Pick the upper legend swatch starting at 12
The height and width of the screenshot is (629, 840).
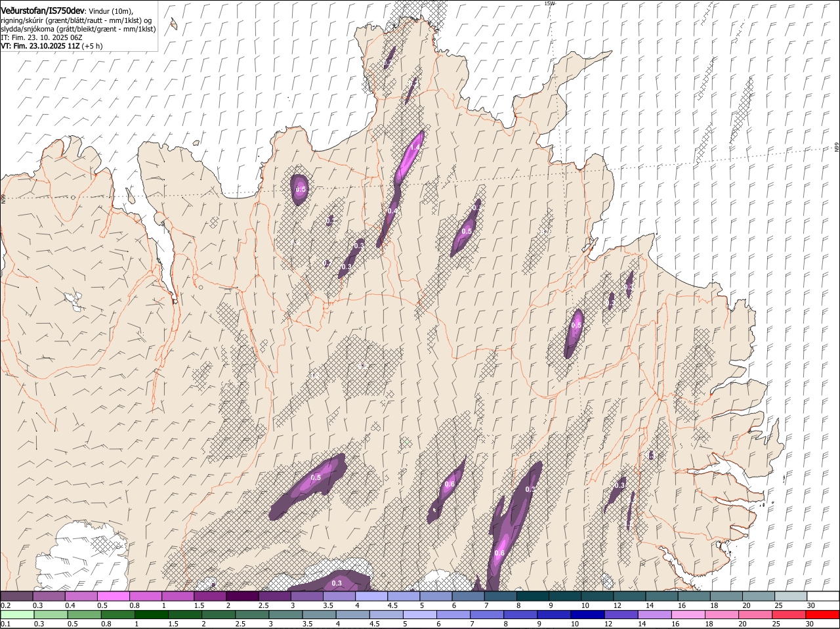pos(629,596)
